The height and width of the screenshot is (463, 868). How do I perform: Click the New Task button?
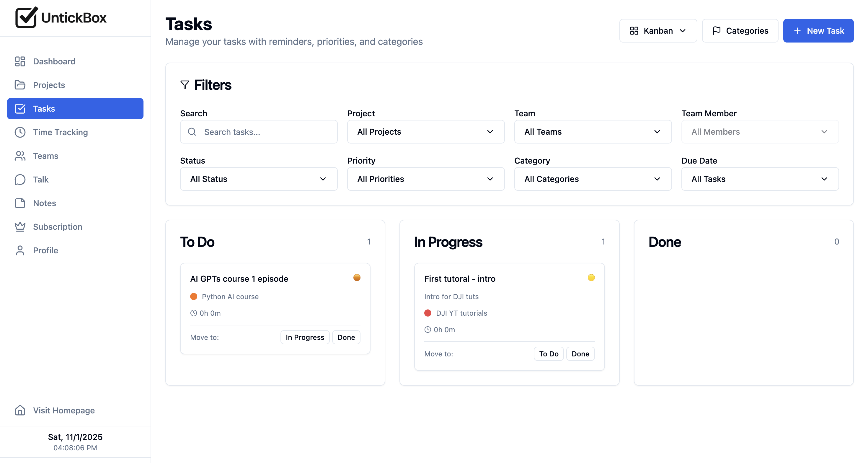(818, 31)
